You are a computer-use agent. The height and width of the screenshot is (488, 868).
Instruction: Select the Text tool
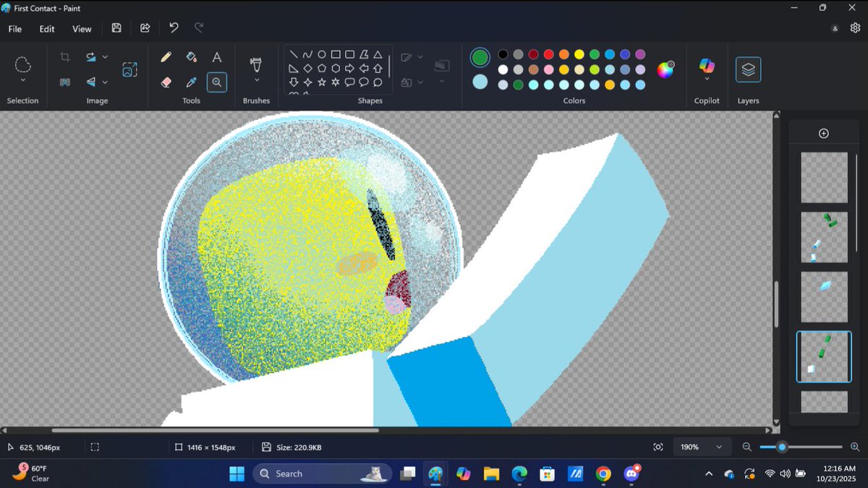(x=216, y=57)
